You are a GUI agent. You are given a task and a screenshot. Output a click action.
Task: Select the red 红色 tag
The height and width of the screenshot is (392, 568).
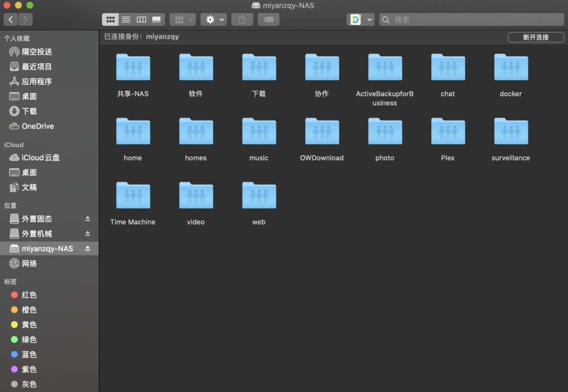[x=29, y=295]
